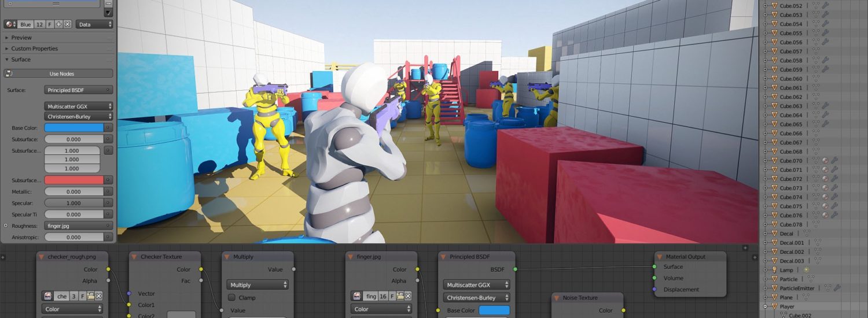Enable the Clamp checkbox in Multiply node
Screen dimensions: 868x318
(x=231, y=298)
